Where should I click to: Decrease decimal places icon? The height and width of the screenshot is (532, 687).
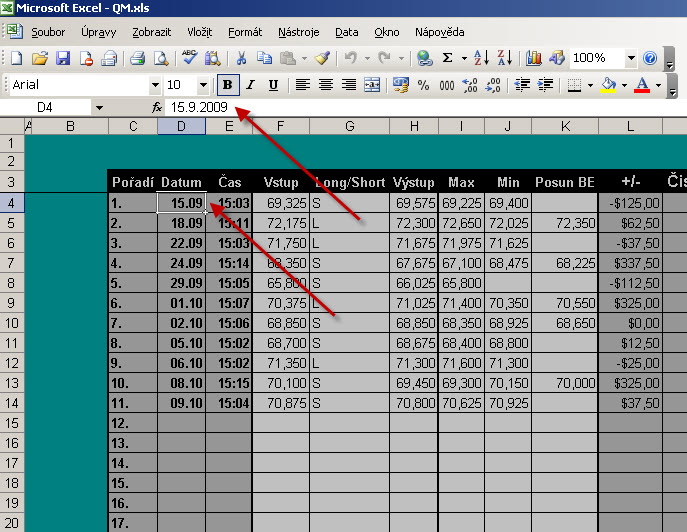(493, 85)
